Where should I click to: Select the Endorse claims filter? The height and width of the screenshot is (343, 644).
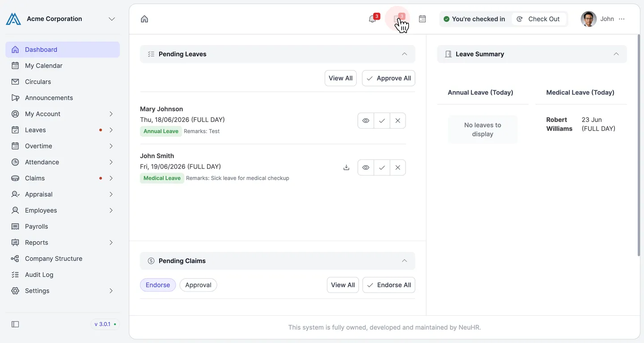tap(158, 285)
